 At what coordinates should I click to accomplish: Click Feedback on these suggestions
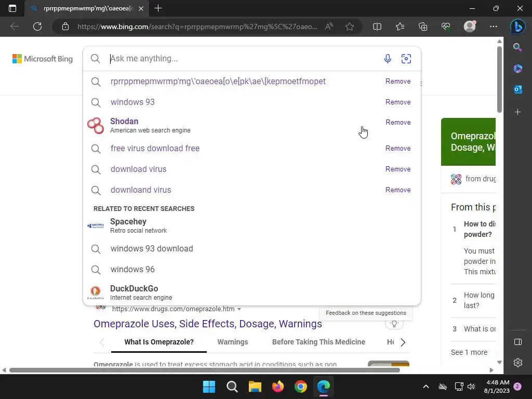(x=366, y=313)
